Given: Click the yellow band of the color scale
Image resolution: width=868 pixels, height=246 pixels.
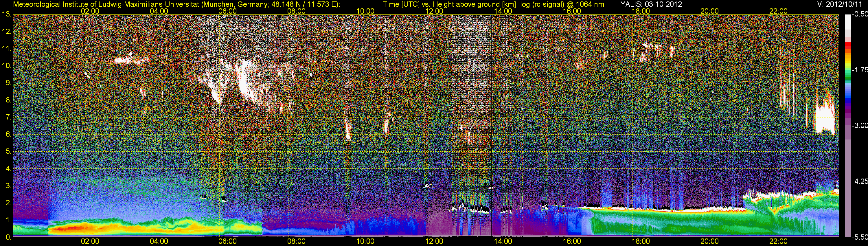Looking at the screenshot, I should pyautogui.click(x=848, y=62).
